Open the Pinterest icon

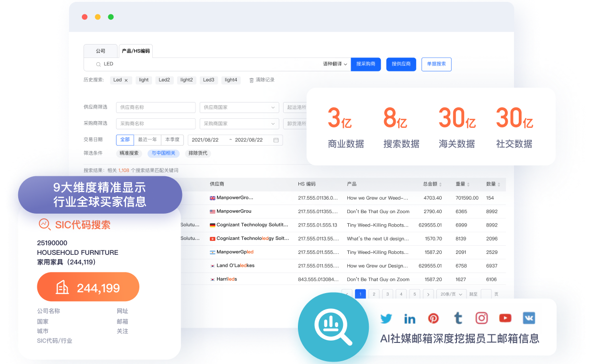coord(433,318)
